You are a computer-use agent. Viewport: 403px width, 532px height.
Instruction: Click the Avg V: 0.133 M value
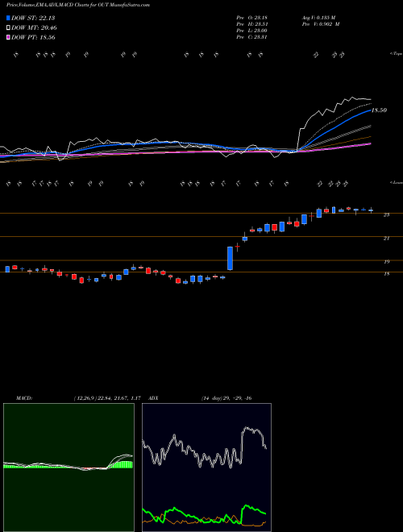point(318,18)
